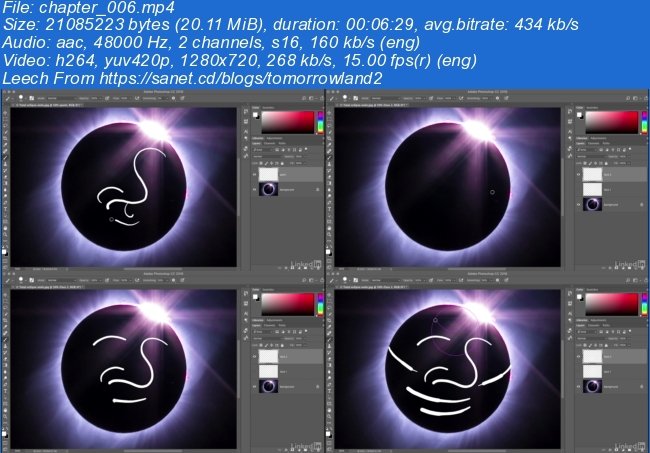The width and height of the screenshot is (650, 453).
Task: Open collapsed History panel icon in top-left frame
Action: [246, 111]
